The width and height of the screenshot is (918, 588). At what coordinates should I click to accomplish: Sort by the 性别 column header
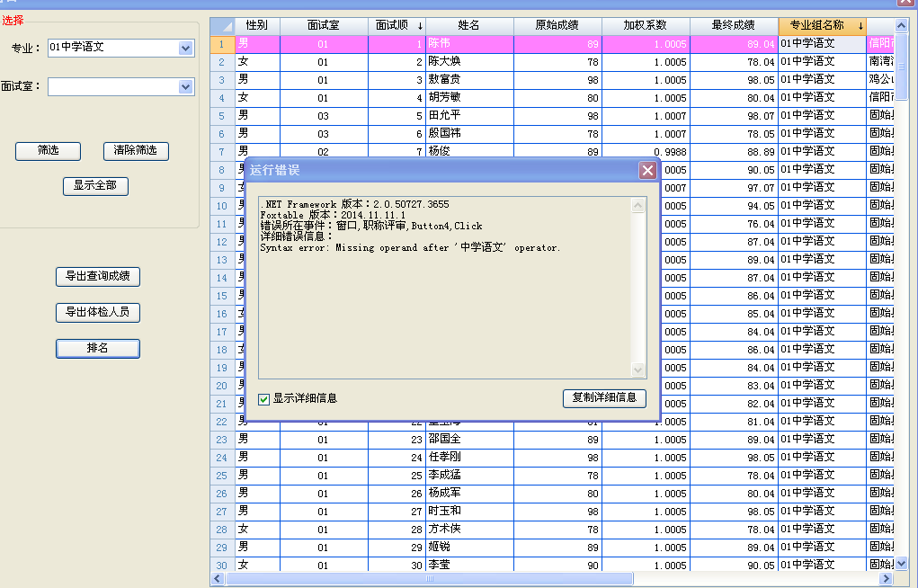tap(258, 26)
